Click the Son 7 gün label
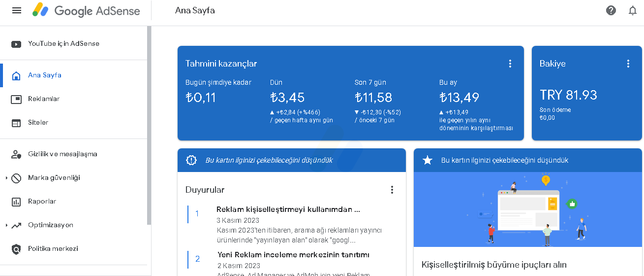This screenshot has width=644, height=276. point(370,82)
